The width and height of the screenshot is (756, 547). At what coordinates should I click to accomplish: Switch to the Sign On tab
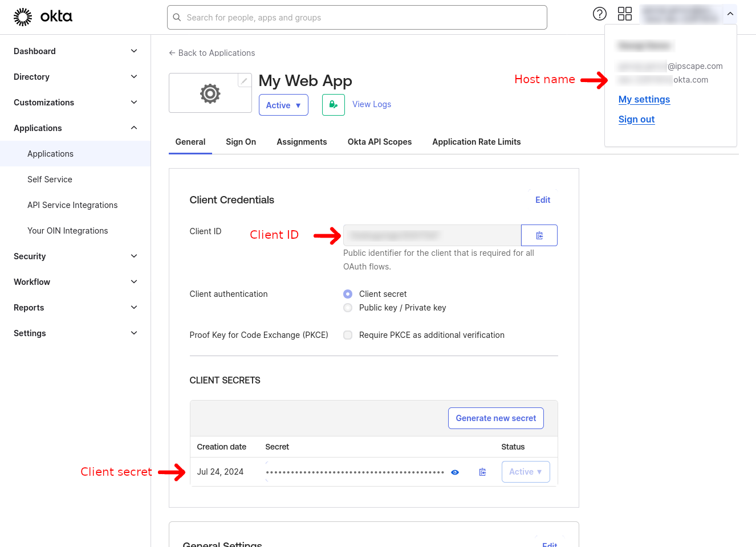coord(241,142)
